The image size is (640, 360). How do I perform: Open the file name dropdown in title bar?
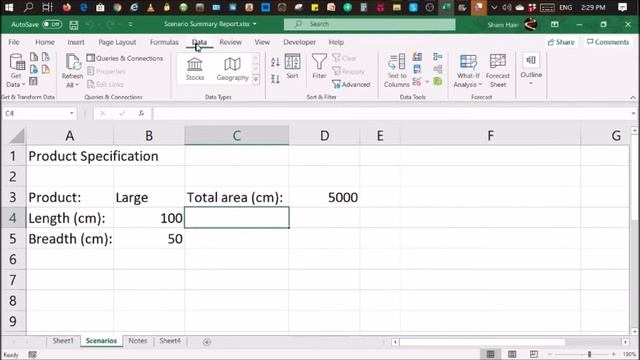[x=255, y=24]
